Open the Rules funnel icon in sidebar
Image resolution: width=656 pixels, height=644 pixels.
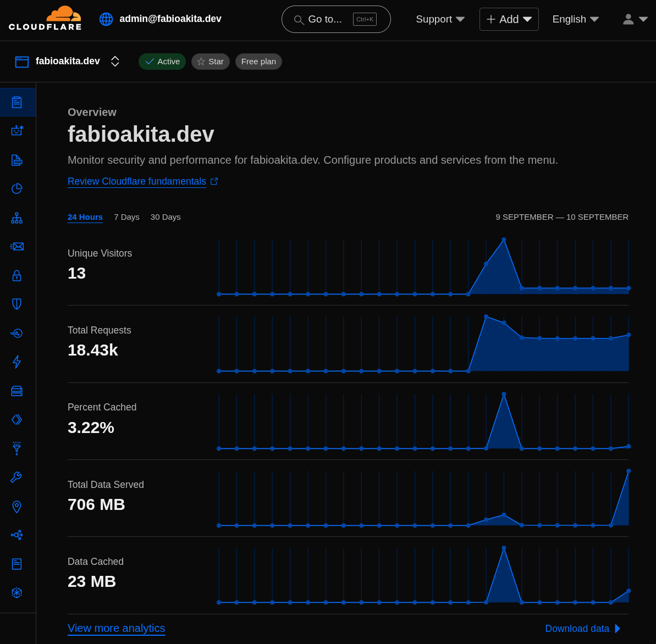pos(16,448)
